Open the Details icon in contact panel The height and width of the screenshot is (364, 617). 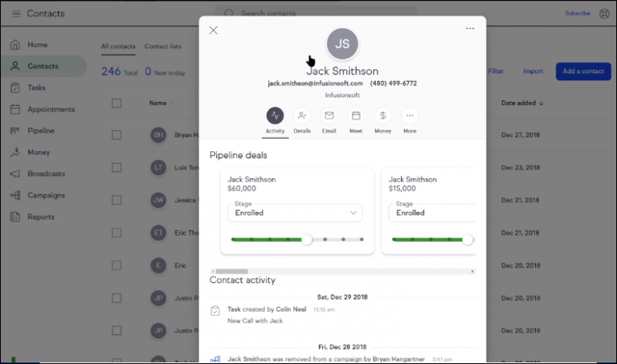(302, 116)
